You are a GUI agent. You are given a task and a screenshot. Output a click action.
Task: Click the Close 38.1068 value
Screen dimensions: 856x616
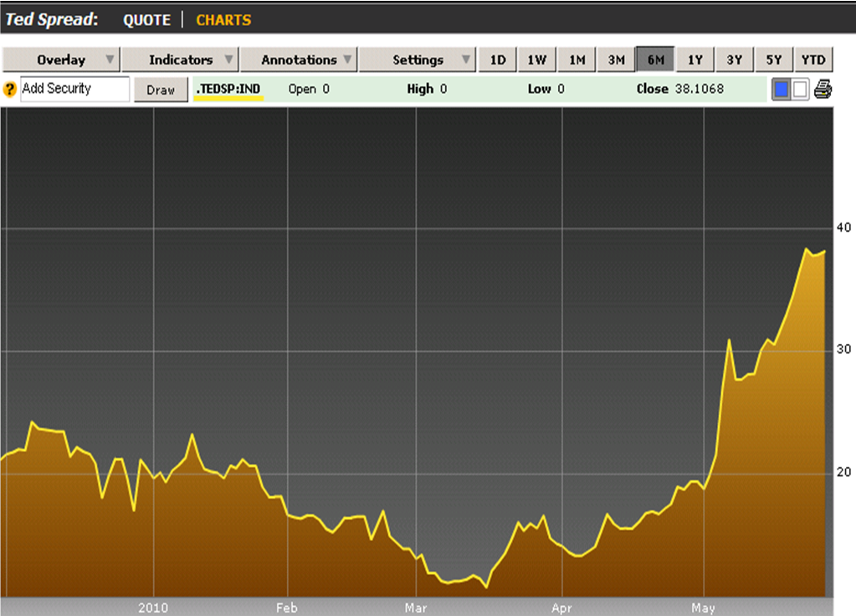[679, 89]
